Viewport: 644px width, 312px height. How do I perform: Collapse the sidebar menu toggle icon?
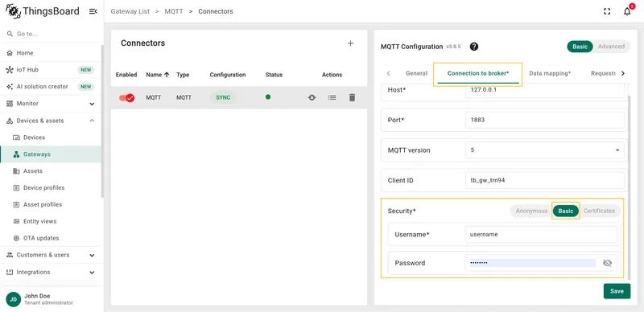[x=93, y=11]
